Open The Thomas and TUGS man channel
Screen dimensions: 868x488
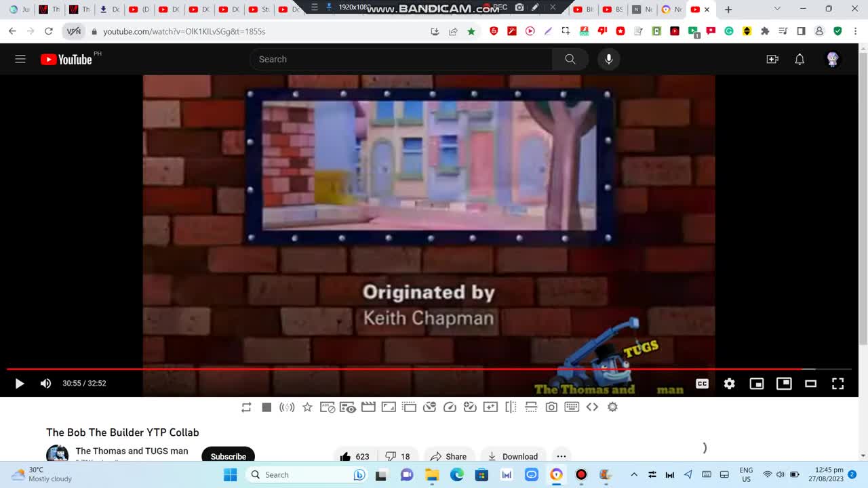point(132,451)
